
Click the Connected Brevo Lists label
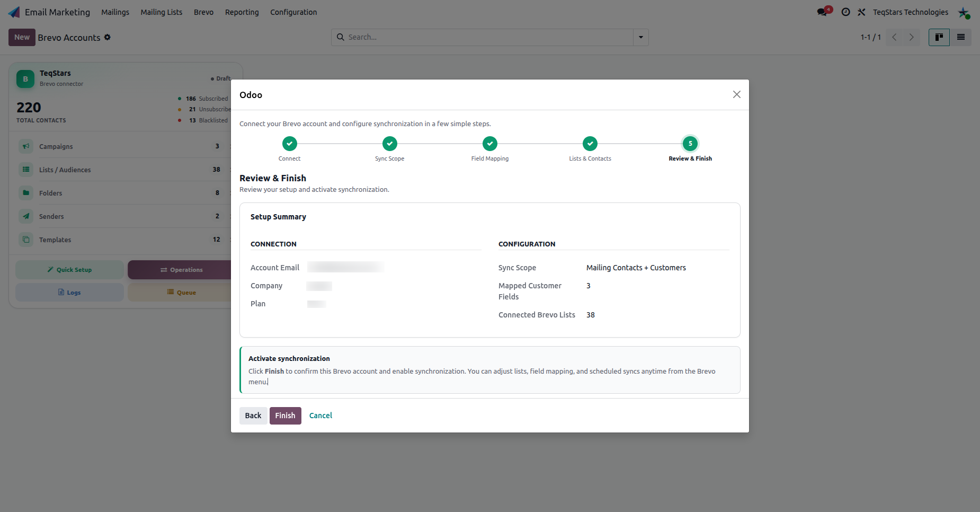pyautogui.click(x=537, y=315)
